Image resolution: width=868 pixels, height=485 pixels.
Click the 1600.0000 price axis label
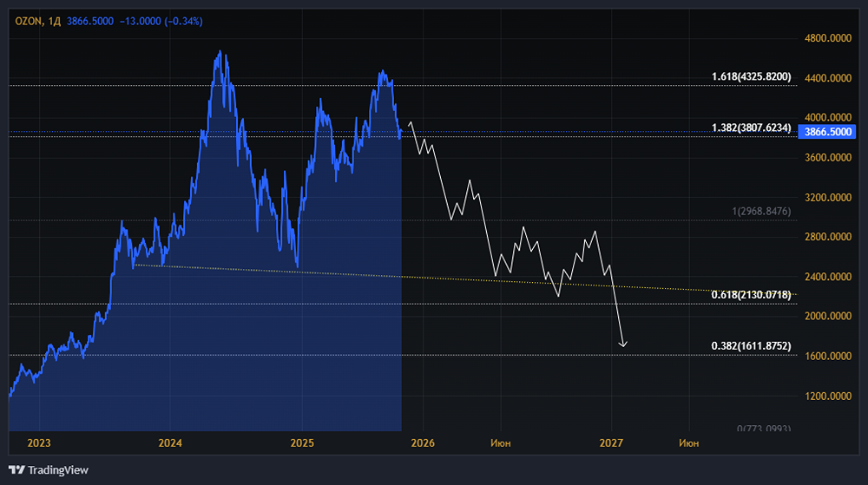(827, 356)
